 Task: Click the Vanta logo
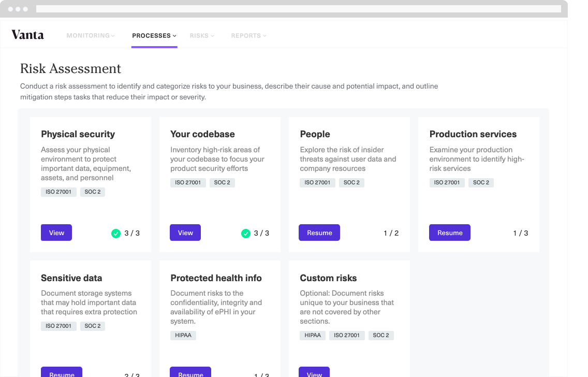click(x=27, y=35)
